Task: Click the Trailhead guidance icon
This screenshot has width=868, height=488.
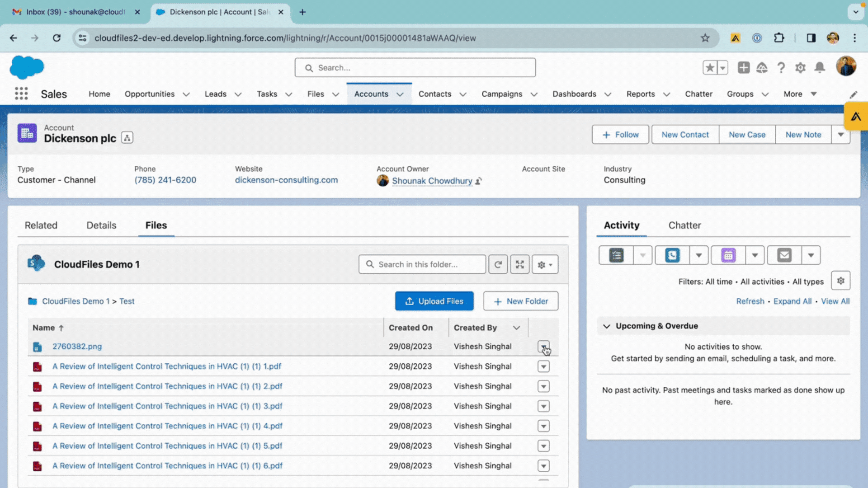Action: tap(762, 68)
